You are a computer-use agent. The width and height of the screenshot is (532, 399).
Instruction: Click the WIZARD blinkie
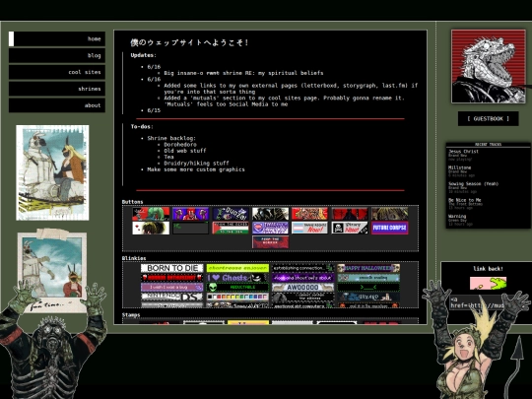(x=368, y=297)
